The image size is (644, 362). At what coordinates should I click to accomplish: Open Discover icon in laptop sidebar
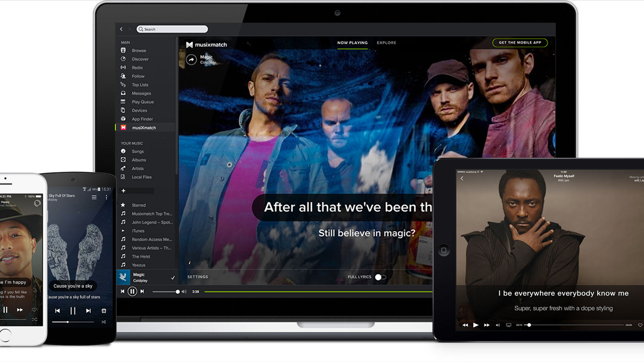(x=123, y=59)
